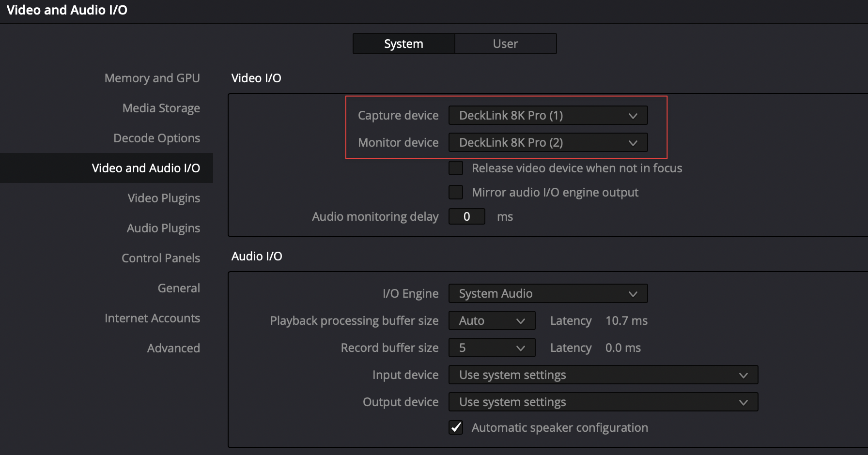Viewport: 868px width, 455px height.
Task: Click the Audio monitoring delay field
Action: 466,216
